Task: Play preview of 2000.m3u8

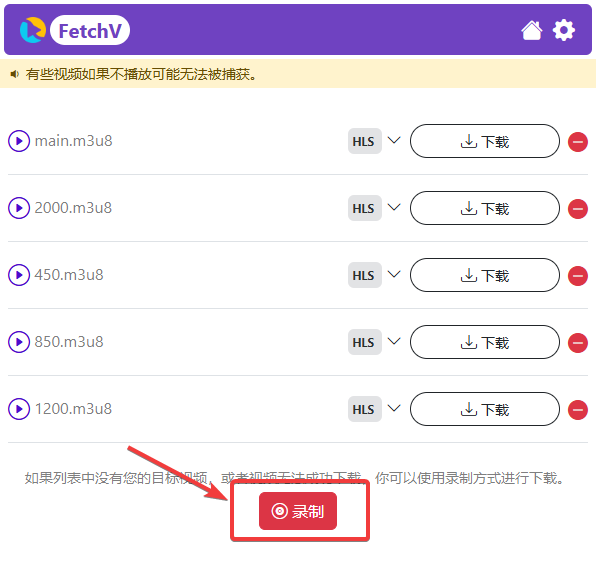Action: tap(19, 208)
